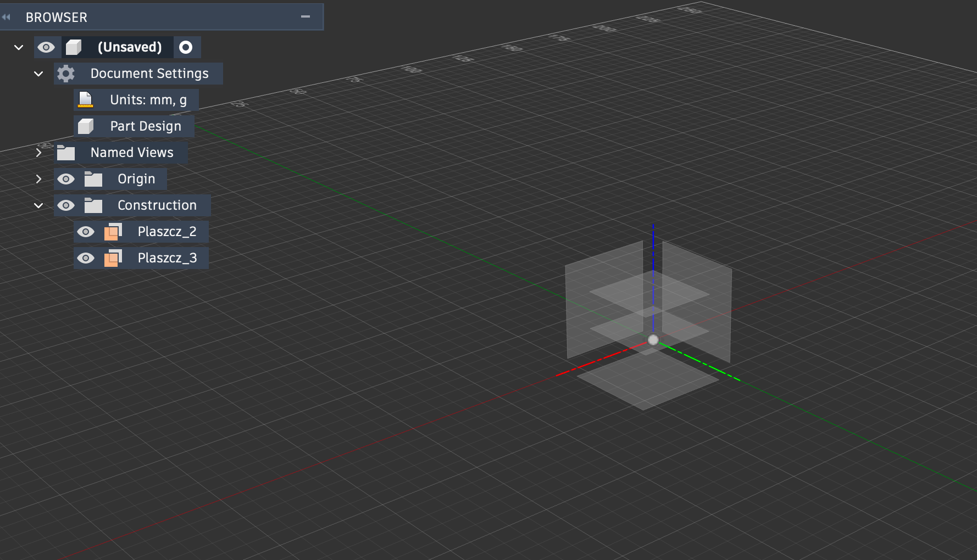Expand the Origin folder
This screenshot has height=560, width=977.
[x=38, y=179]
